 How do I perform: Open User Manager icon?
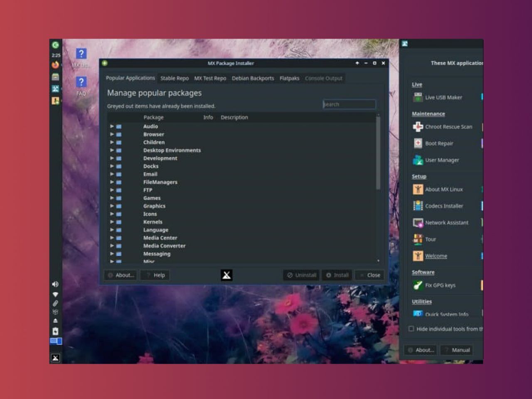click(418, 160)
